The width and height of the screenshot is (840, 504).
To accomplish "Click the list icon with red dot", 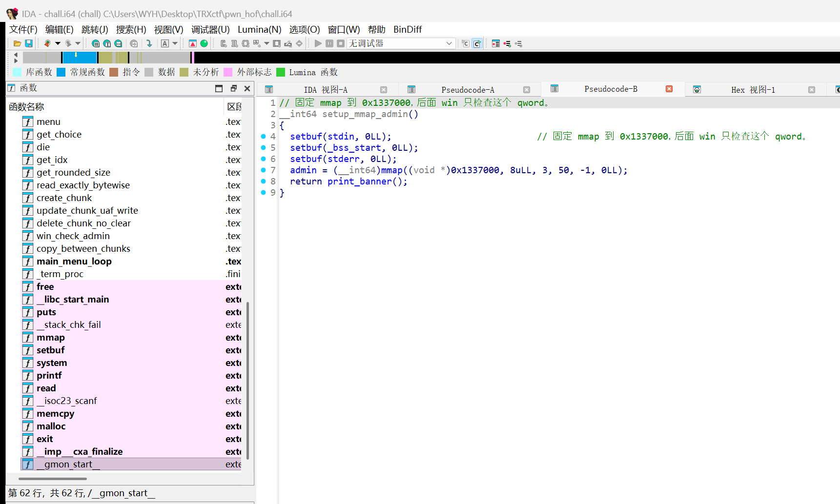I will pyautogui.click(x=496, y=43).
